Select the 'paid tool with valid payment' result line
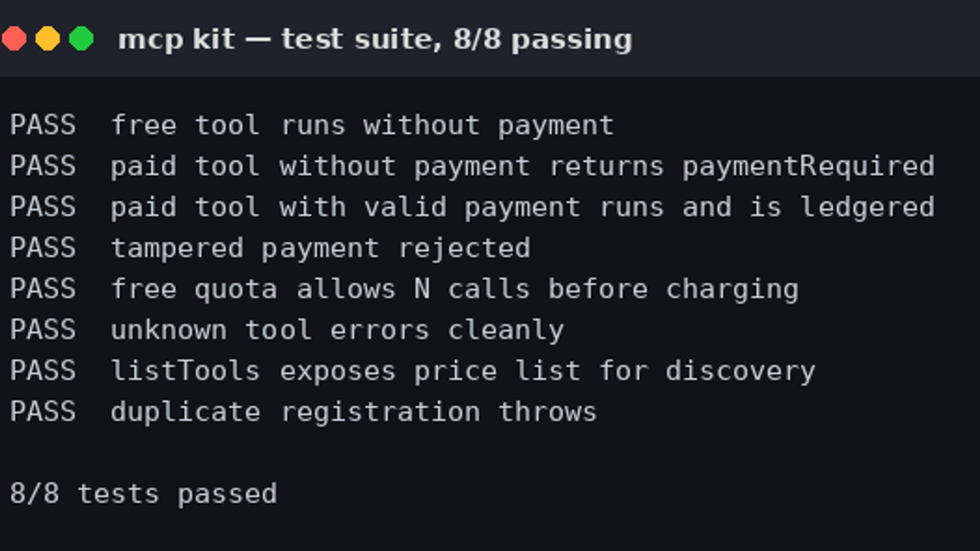980x551 pixels. 473,207
